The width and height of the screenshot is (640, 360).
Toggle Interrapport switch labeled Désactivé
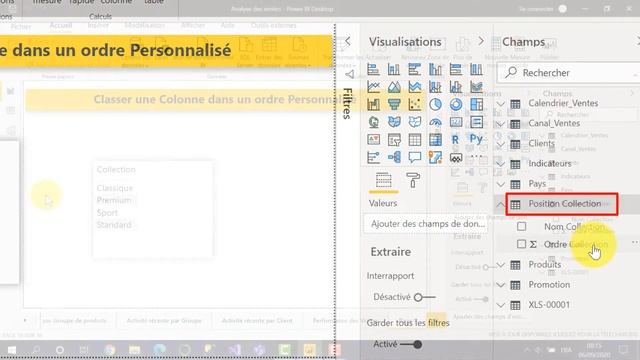tap(424, 297)
